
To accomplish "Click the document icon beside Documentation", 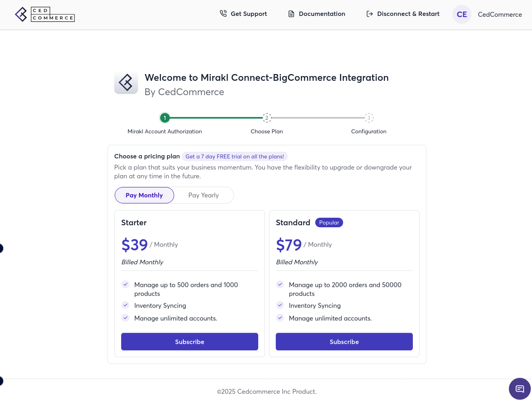I will [x=291, y=14].
